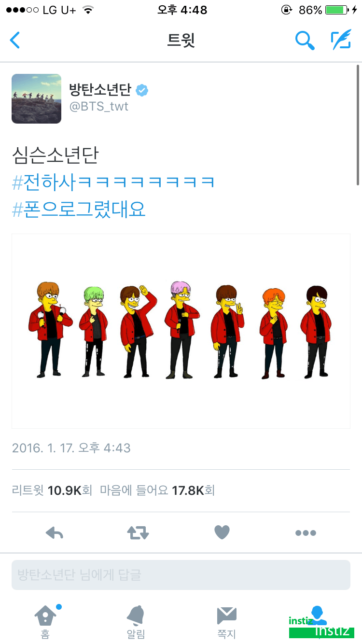
Task: Reply to tweet using the arrow icon
Action: pyautogui.click(x=55, y=533)
